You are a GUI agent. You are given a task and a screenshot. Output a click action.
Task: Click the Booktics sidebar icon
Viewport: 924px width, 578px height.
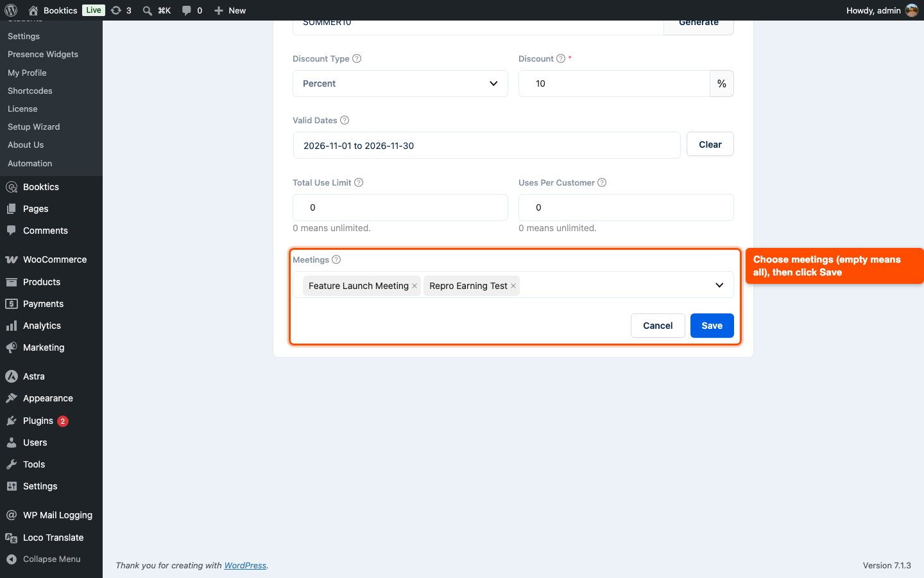point(12,187)
